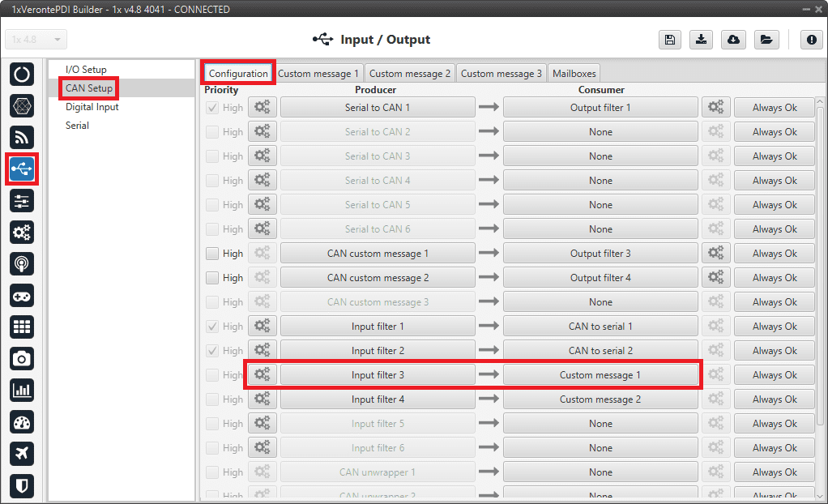Click the save floppy disk toolbar icon
This screenshot has width=828, height=504.
point(669,40)
